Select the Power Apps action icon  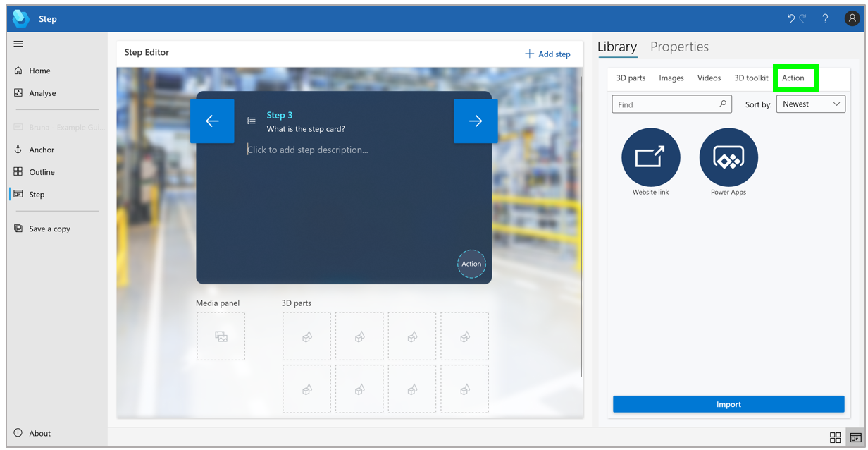(728, 157)
